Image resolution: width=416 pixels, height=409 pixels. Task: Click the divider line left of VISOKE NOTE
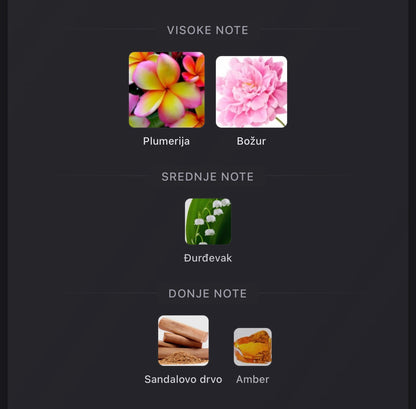(110, 30)
